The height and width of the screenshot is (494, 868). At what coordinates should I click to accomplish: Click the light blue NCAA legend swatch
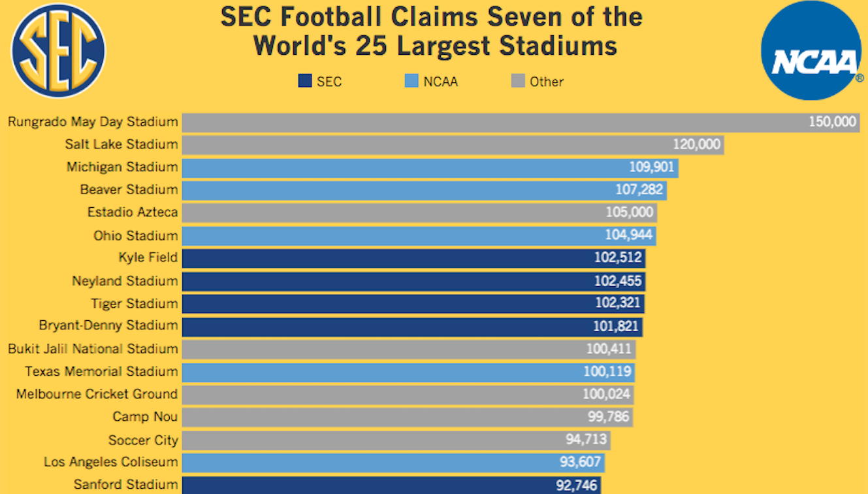(x=411, y=82)
